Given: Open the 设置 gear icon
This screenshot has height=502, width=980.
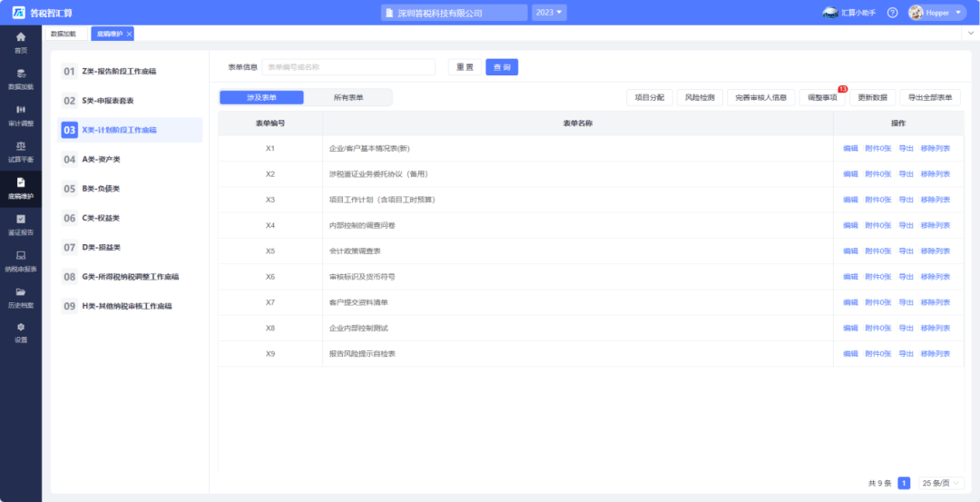Looking at the screenshot, I should click(x=21, y=327).
